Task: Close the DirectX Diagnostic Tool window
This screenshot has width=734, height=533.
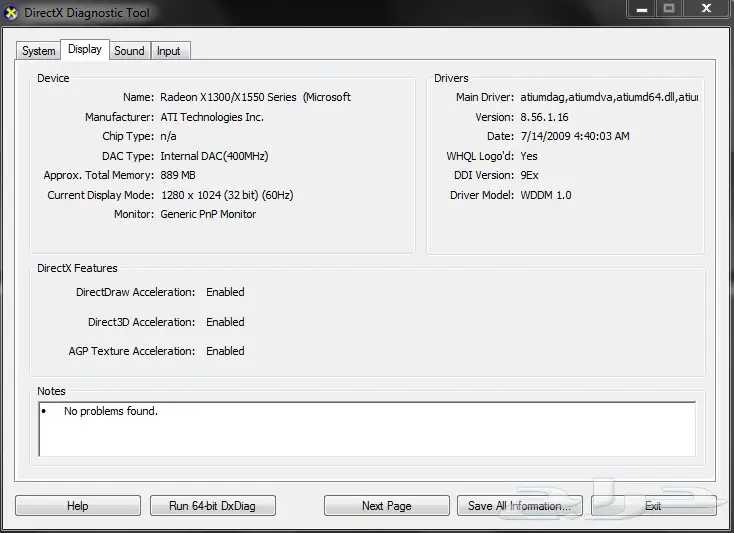Action: pos(706,8)
